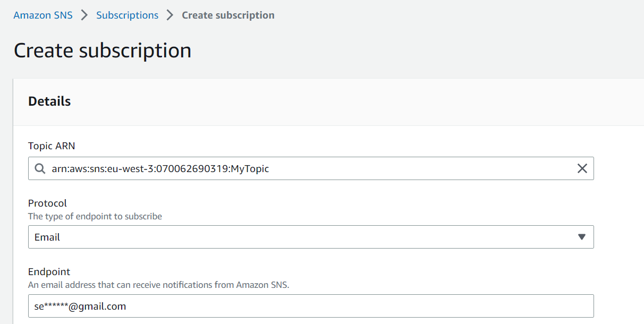Go to the Subscriptions breadcrumb link
The height and width of the screenshot is (324, 644).
(127, 15)
